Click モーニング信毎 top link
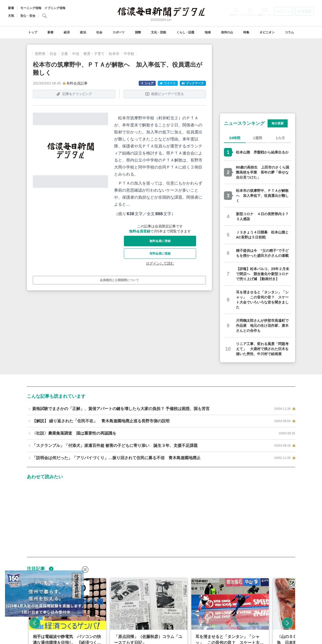 pyautogui.click(x=31, y=8)
